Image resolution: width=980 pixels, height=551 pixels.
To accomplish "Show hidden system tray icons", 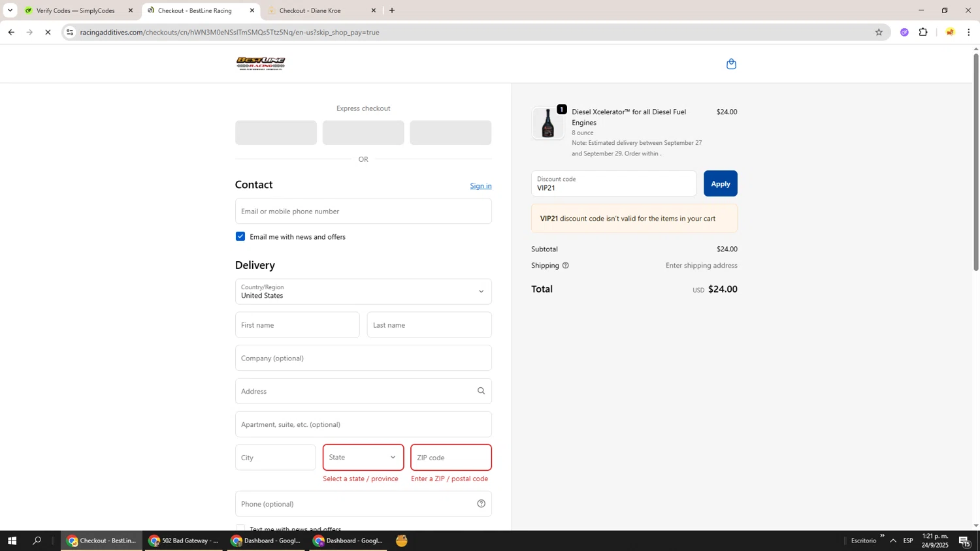I will pos(892,541).
